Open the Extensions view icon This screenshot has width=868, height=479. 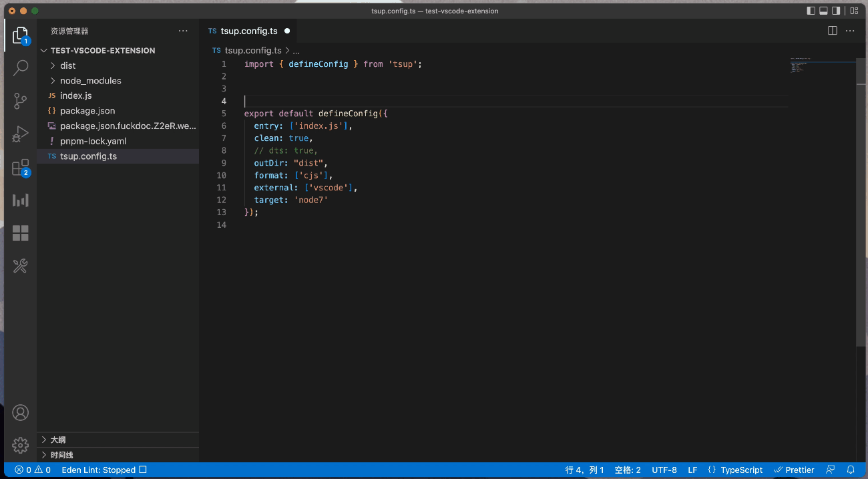coord(20,167)
